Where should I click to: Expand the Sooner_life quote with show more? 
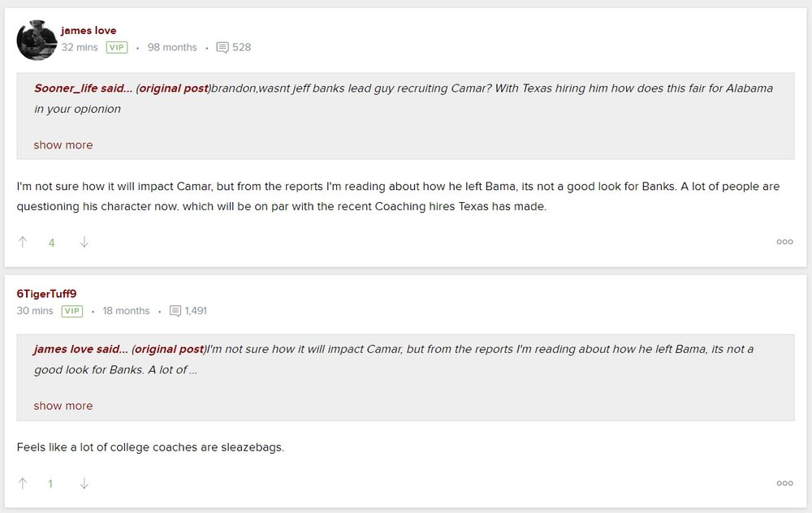63,145
